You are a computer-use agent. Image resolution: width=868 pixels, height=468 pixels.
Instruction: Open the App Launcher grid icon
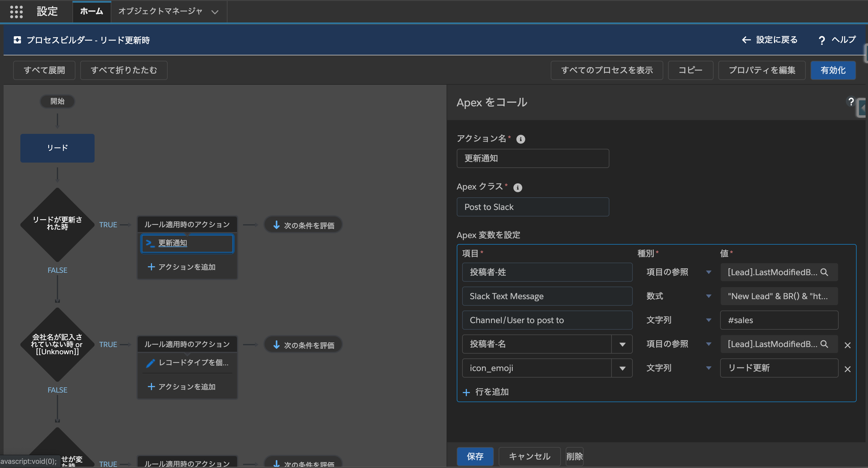point(16,11)
